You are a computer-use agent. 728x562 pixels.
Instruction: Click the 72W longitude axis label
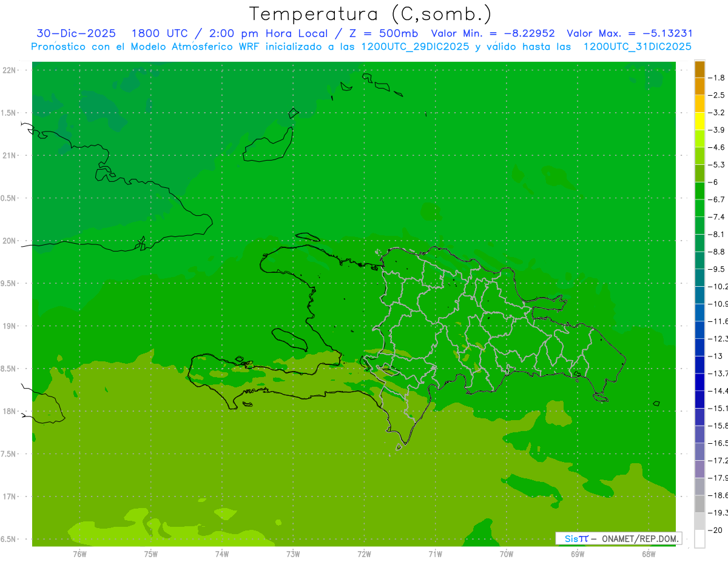(364, 554)
